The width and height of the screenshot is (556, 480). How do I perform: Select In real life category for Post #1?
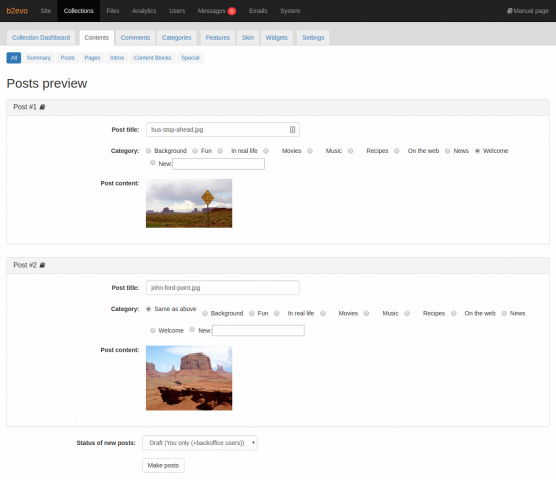tap(220, 151)
